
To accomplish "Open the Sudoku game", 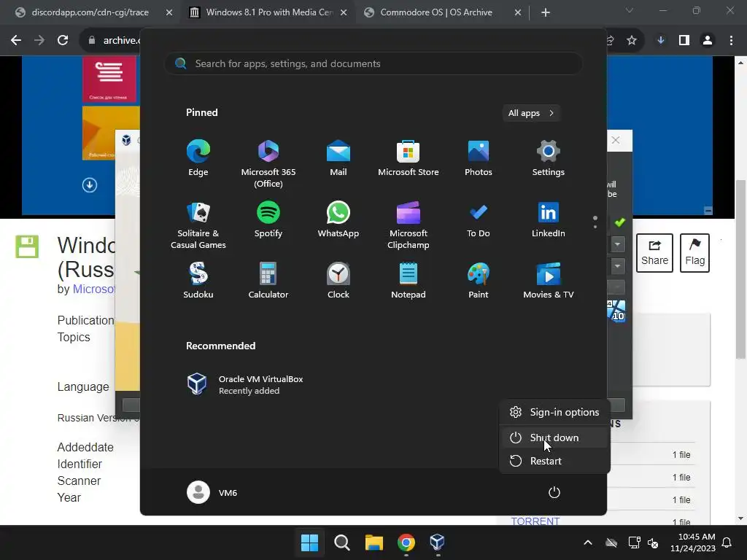I will point(198,281).
